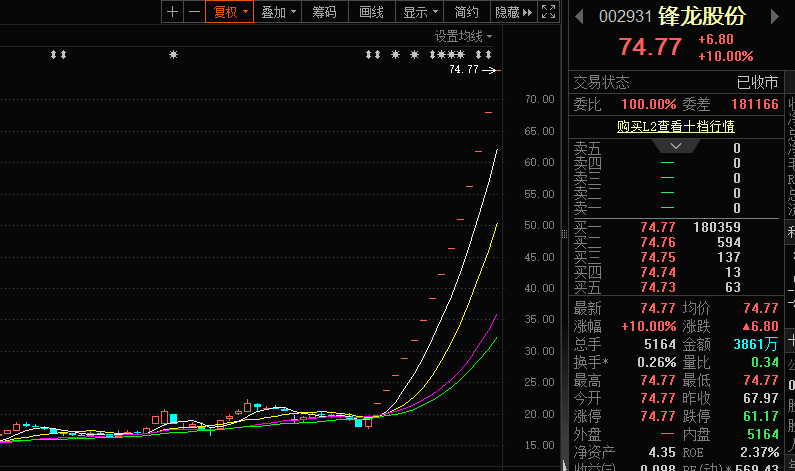Open the 显示 display dropdown
The width and height of the screenshot is (795, 471).
pos(420,12)
